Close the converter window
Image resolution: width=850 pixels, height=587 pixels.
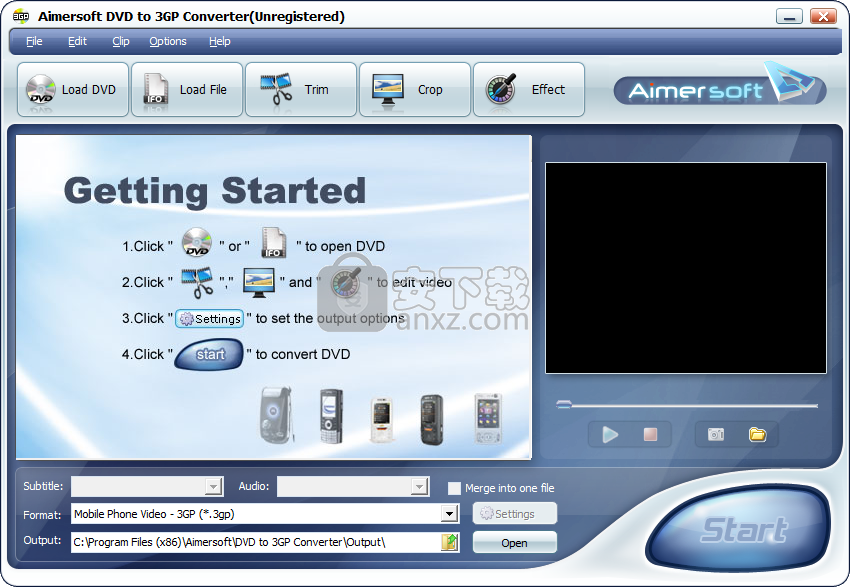tap(823, 16)
